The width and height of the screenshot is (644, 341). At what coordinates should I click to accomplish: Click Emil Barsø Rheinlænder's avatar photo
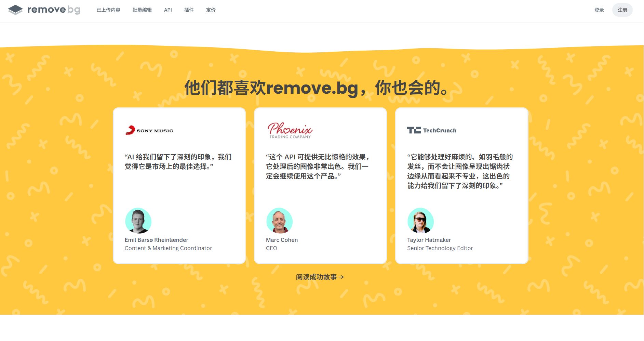click(x=138, y=221)
